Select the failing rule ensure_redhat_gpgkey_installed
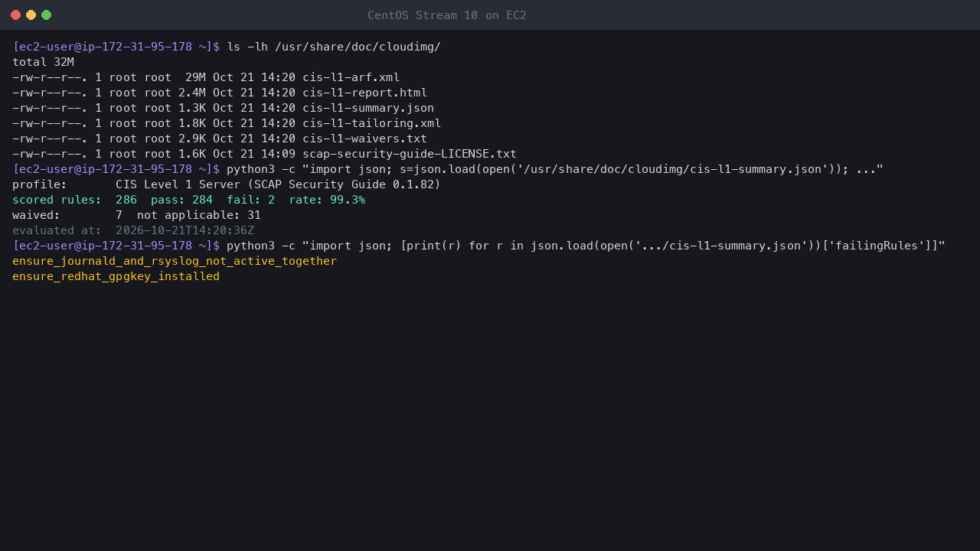Viewport: 980px width, 551px height. point(116,276)
